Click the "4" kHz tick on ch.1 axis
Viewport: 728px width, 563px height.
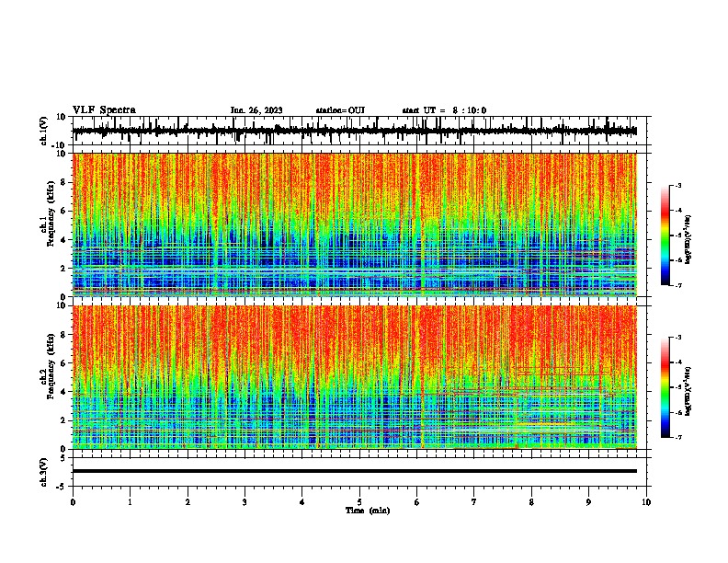click(64, 240)
